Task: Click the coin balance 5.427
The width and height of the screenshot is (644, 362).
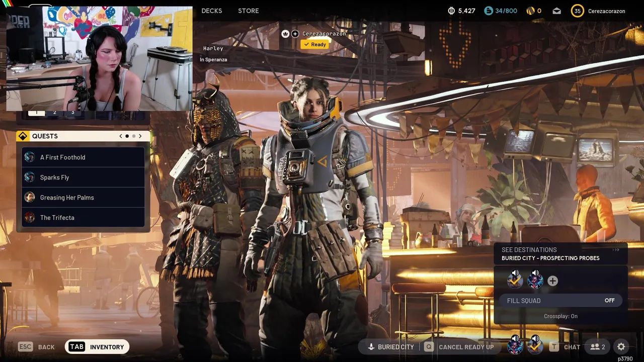Action: point(461,11)
